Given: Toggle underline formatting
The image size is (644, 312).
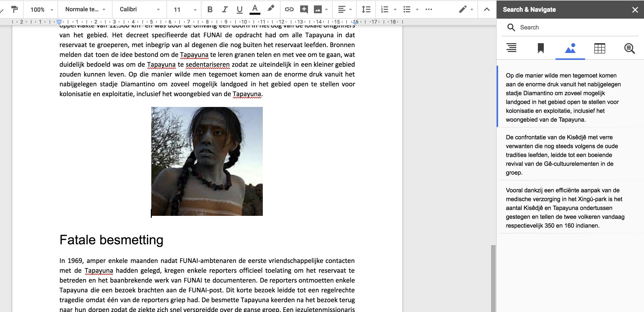Looking at the screenshot, I should [x=239, y=10].
